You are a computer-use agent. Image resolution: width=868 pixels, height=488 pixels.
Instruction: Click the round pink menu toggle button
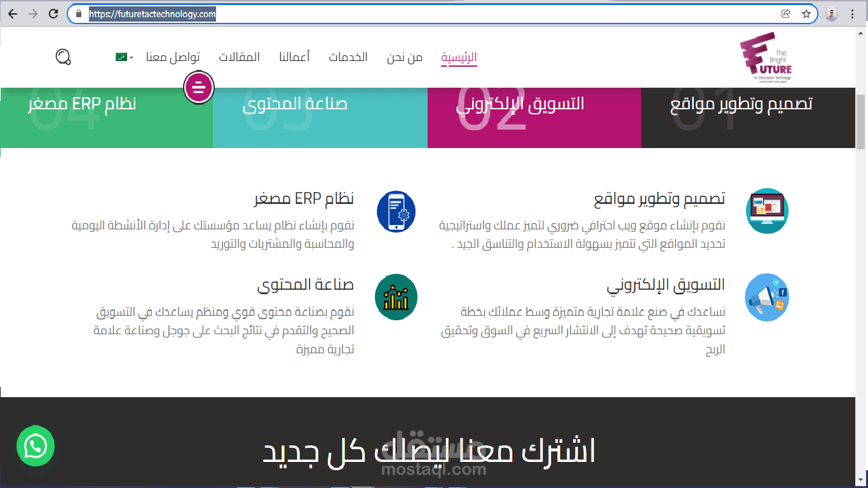tap(199, 88)
